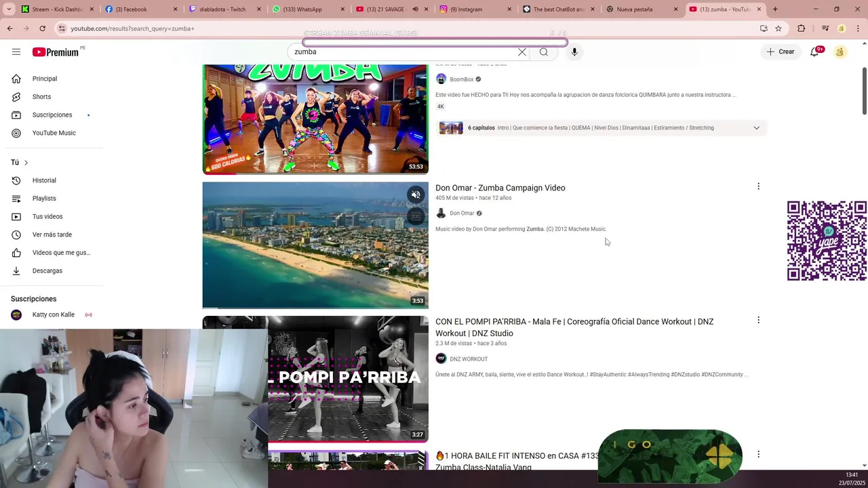Open CON EL POMPI PA'RRIBA video title
This screenshot has height=488, width=868.
(x=574, y=327)
